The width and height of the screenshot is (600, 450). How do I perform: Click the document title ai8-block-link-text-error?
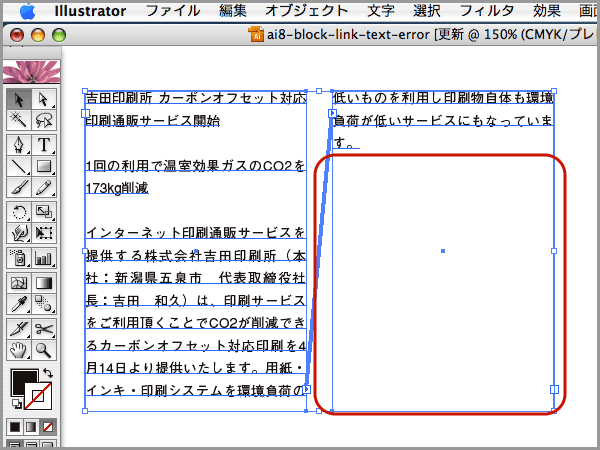tap(348, 34)
